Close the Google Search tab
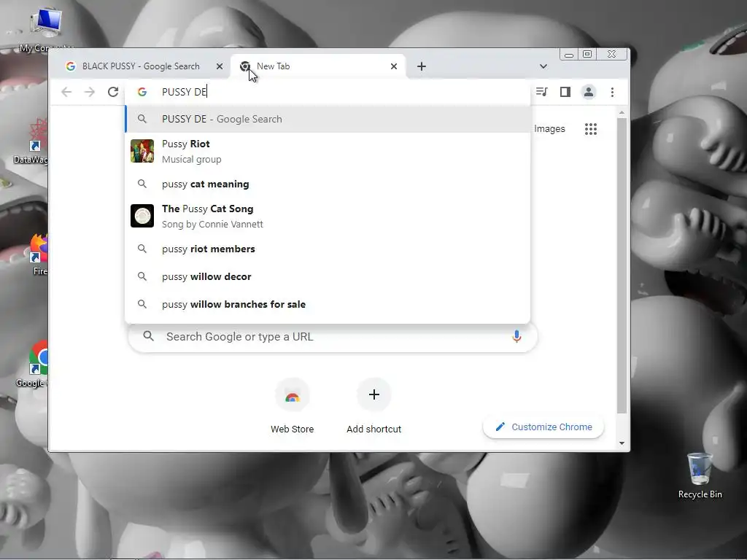Image resolution: width=747 pixels, height=560 pixels. tap(219, 66)
